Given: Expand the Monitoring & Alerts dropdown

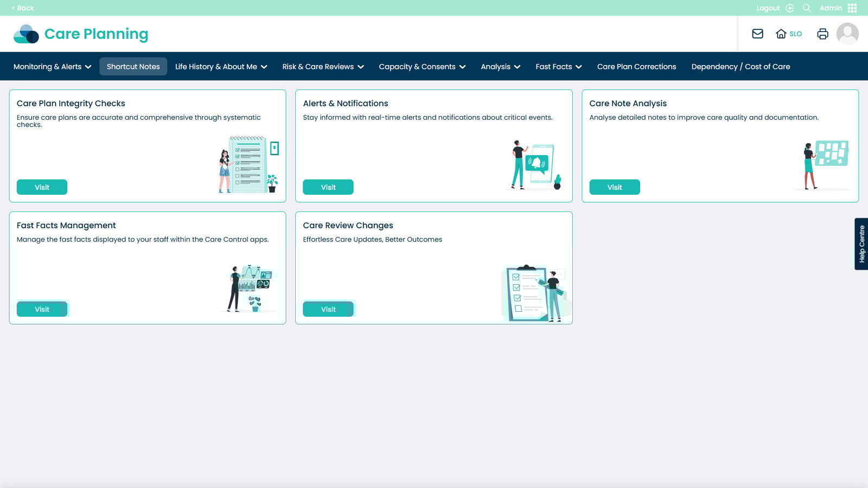Looking at the screenshot, I should [52, 67].
